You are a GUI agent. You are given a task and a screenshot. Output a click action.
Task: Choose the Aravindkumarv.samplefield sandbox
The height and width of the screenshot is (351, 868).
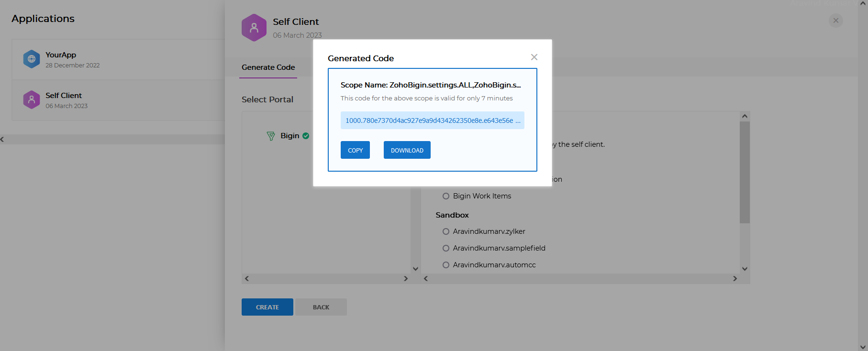(446, 248)
